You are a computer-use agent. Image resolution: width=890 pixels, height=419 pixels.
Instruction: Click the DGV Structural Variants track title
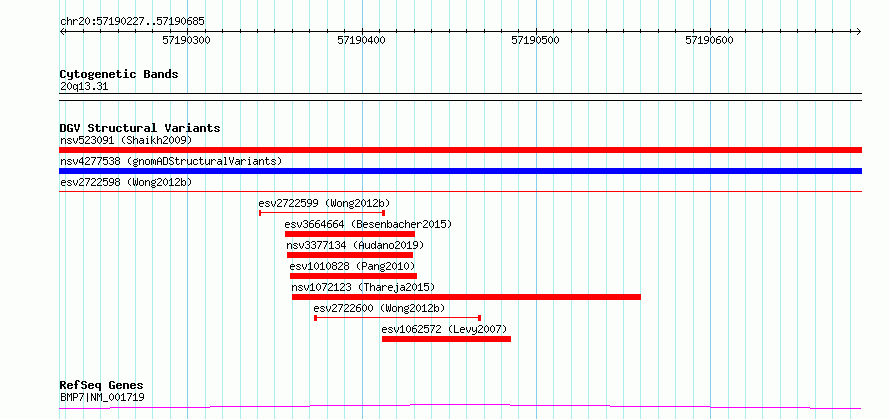click(140, 128)
